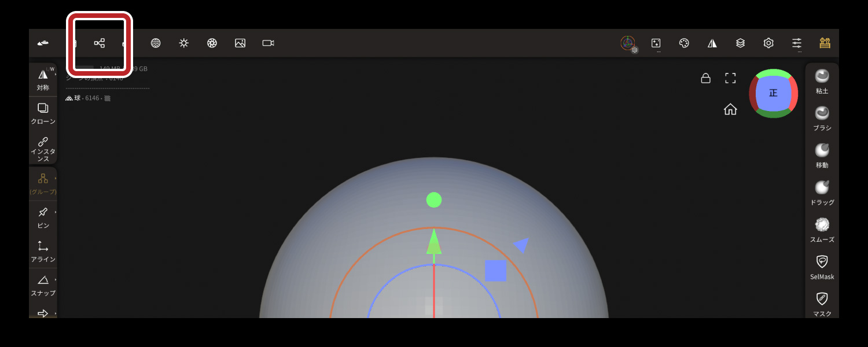Toggle the camera lock padlock icon

tap(705, 78)
